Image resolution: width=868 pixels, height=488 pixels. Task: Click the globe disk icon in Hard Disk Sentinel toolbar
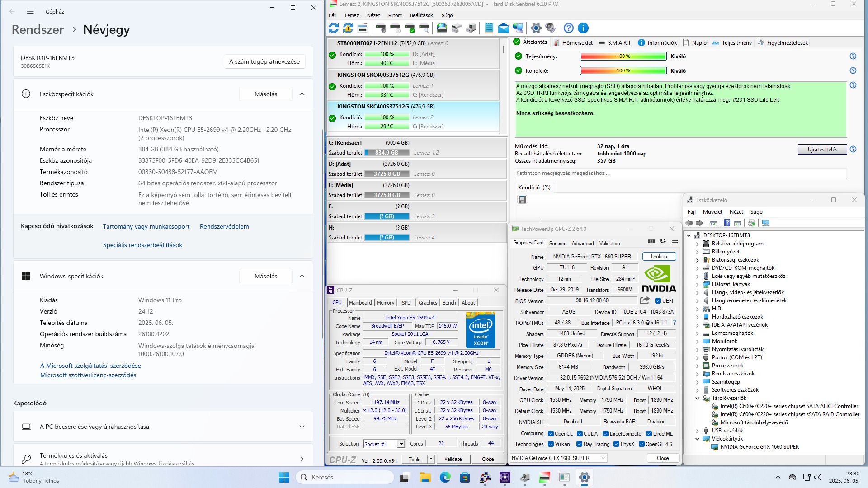point(442,28)
